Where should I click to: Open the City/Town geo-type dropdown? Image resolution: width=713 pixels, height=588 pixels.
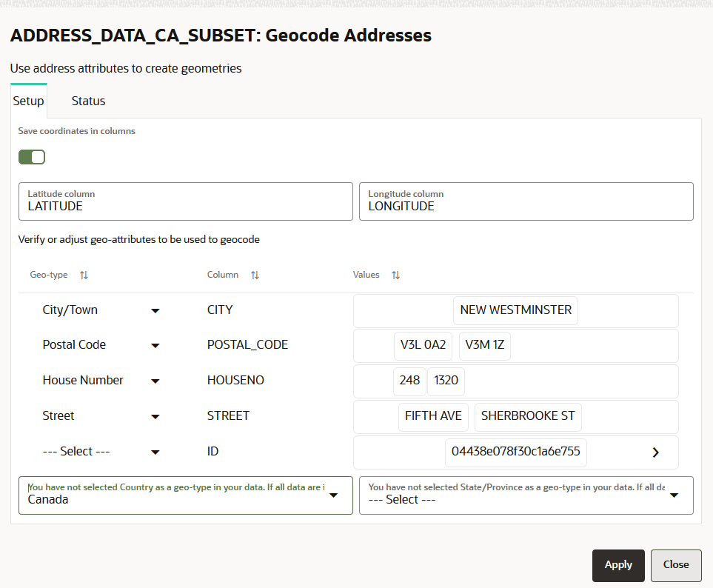155,310
